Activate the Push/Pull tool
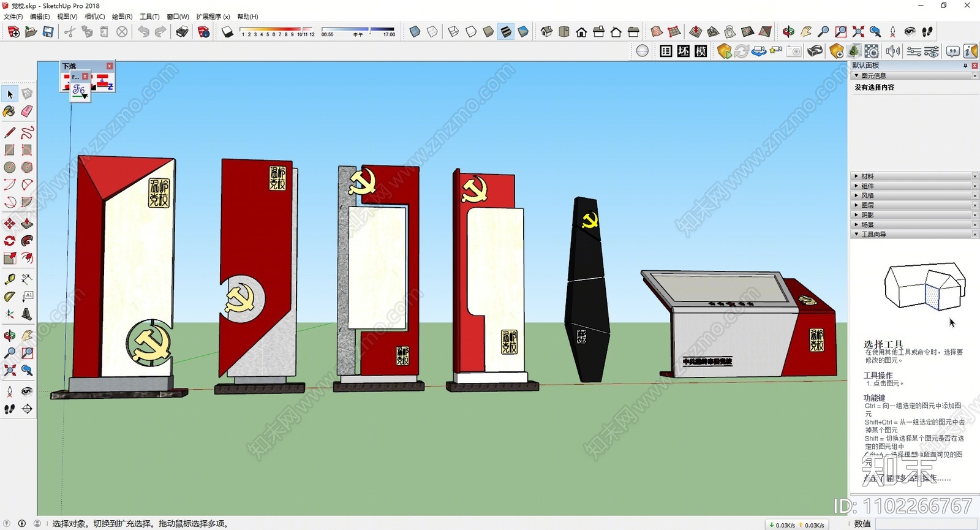Image resolution: width=980 pixels, height=530 pixels. (27, 224)
